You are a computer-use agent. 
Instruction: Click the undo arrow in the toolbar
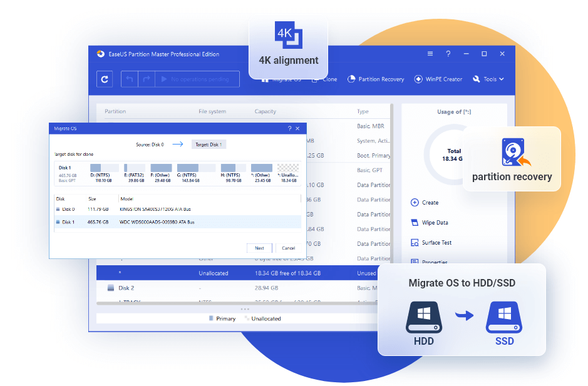click(x=130, y=79)
